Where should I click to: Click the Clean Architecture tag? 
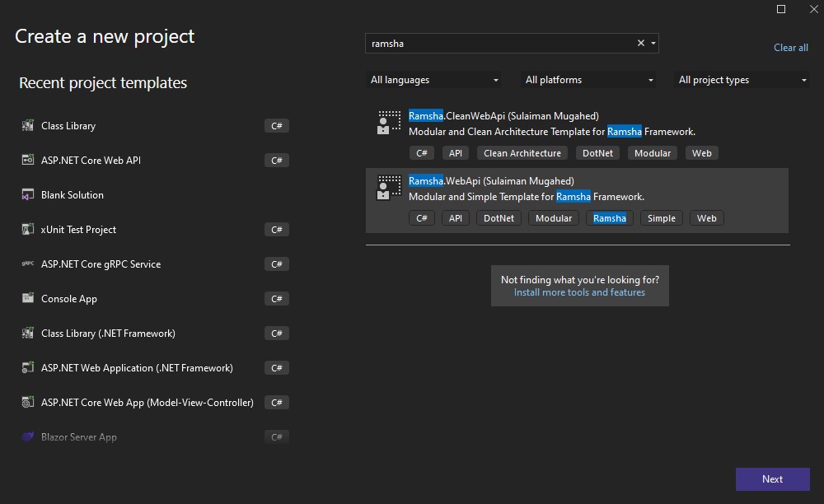(x=522, y=152)
